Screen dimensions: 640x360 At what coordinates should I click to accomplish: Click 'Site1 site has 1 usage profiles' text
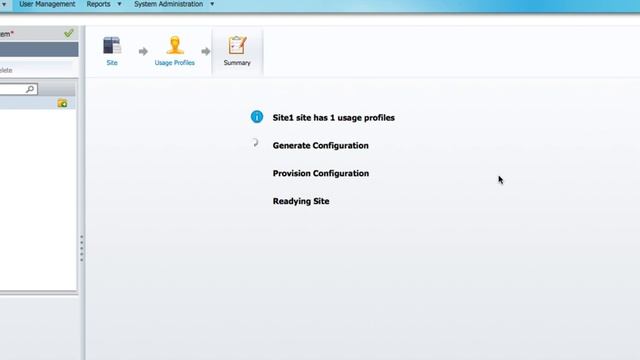tap(333, 118)
